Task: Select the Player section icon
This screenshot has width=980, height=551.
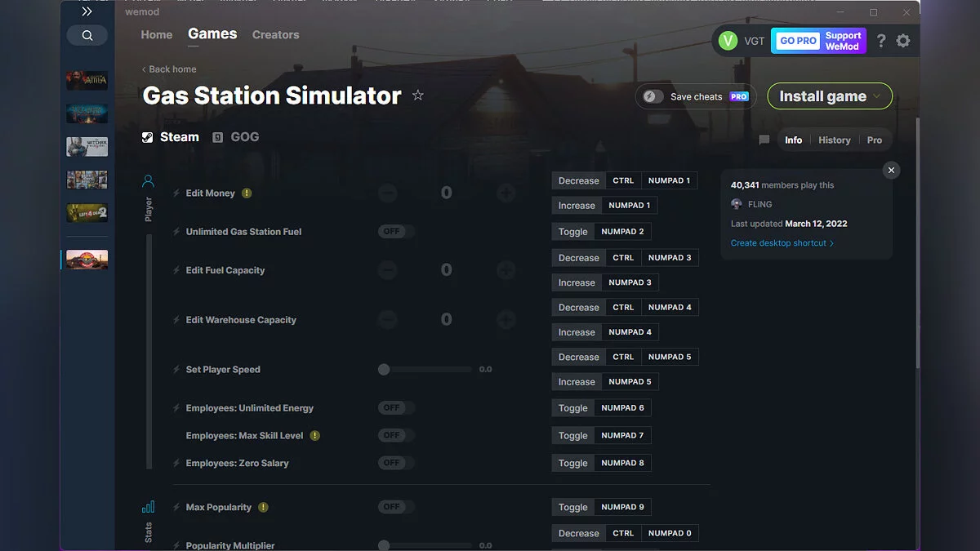Action: tap(148, 180)
